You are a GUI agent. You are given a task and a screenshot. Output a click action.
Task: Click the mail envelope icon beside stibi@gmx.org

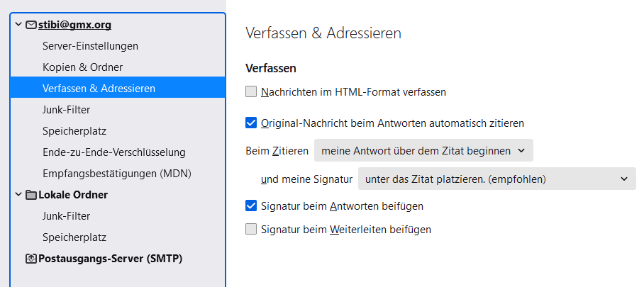tap(31, 25)
